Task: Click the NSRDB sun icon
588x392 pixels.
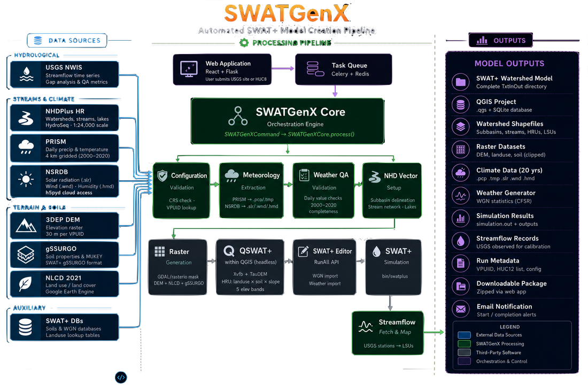Action: 26,179
